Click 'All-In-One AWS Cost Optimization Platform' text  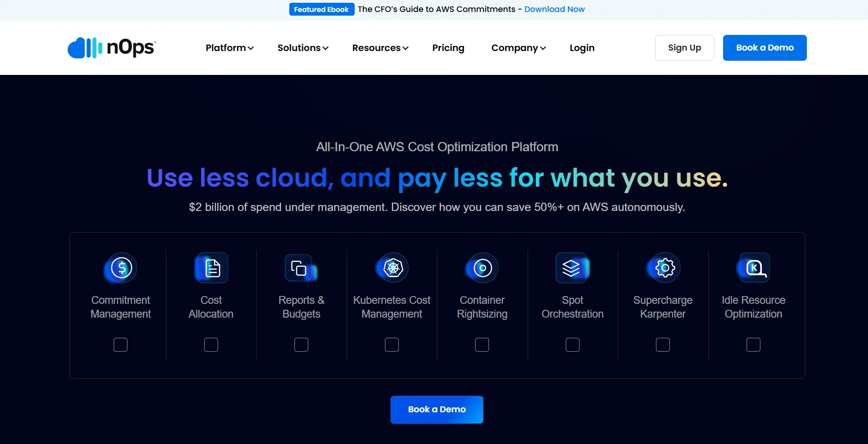pos(437,147)
